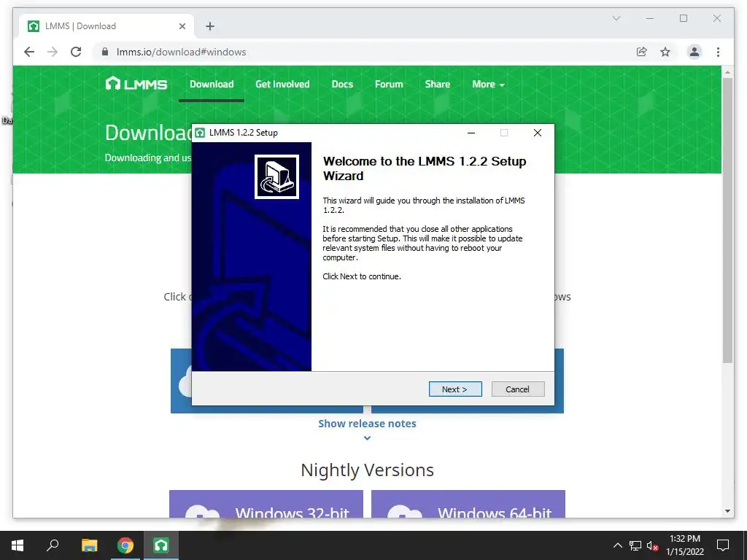
Task: Share this page using the share icon
Action: tap(642, 52)
